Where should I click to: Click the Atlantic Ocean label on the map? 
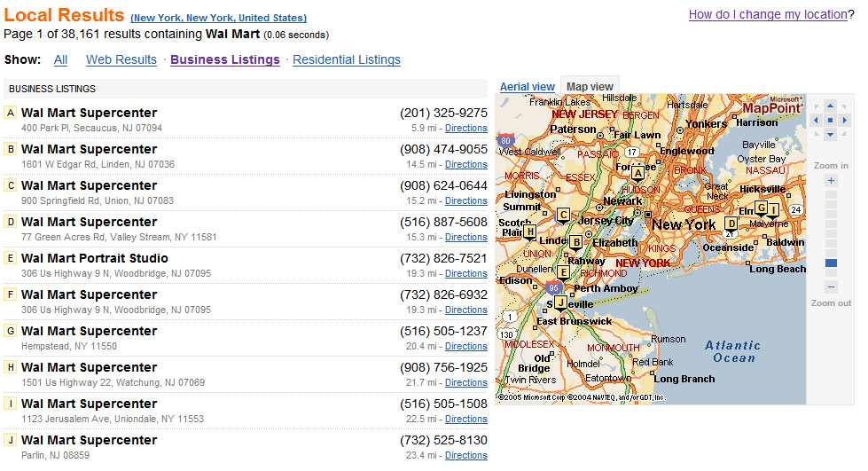(732, 352)
